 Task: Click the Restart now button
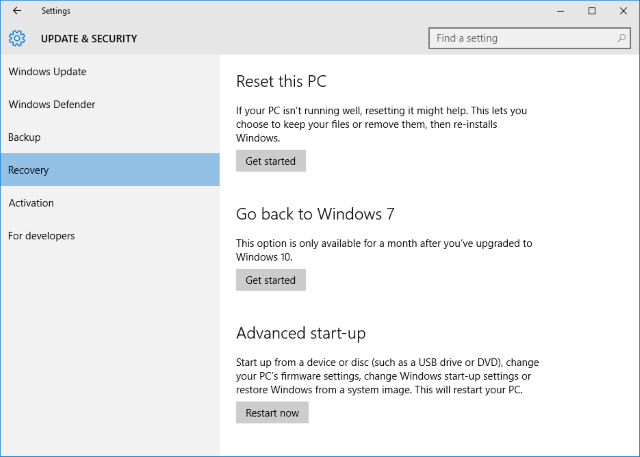point(272,412)
